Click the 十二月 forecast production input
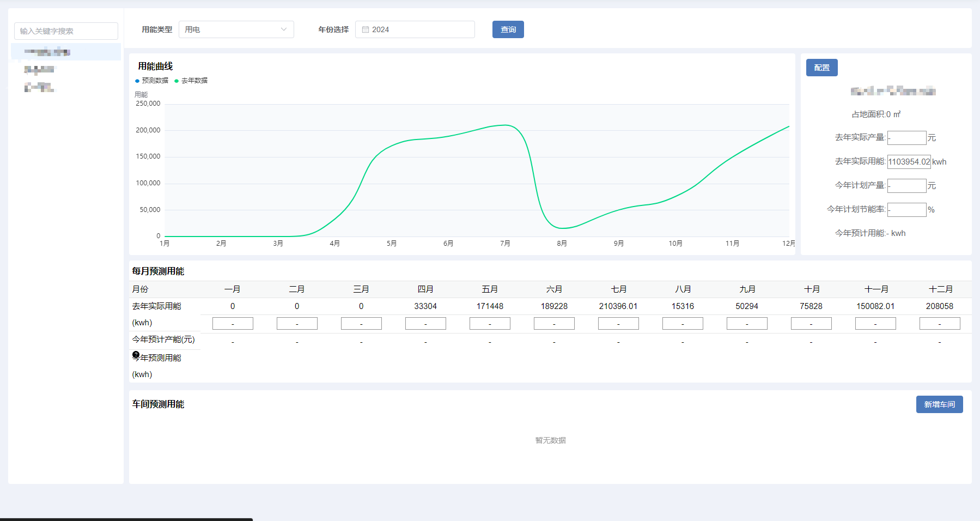 click(940, 324)
